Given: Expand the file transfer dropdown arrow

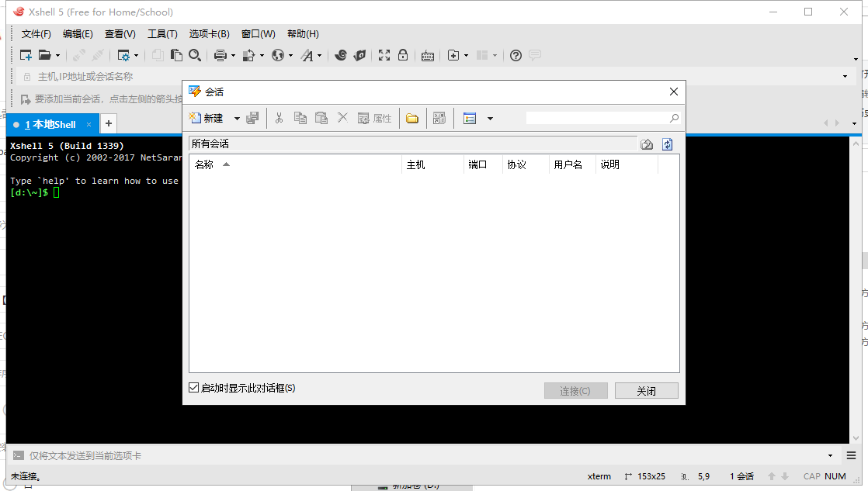Looking at the screenshot, I should 262,56.
